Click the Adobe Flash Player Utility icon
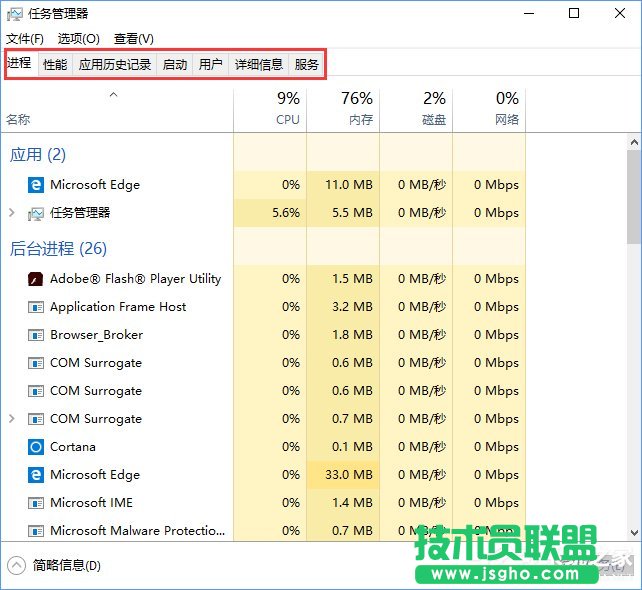The width and height of the screenshot is (642, 590). point(36,279)
